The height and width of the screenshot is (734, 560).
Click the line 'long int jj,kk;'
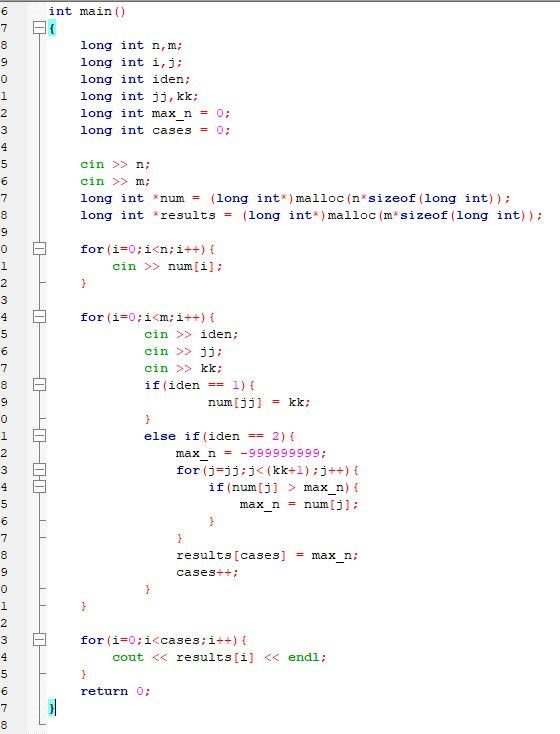[139, 96]
